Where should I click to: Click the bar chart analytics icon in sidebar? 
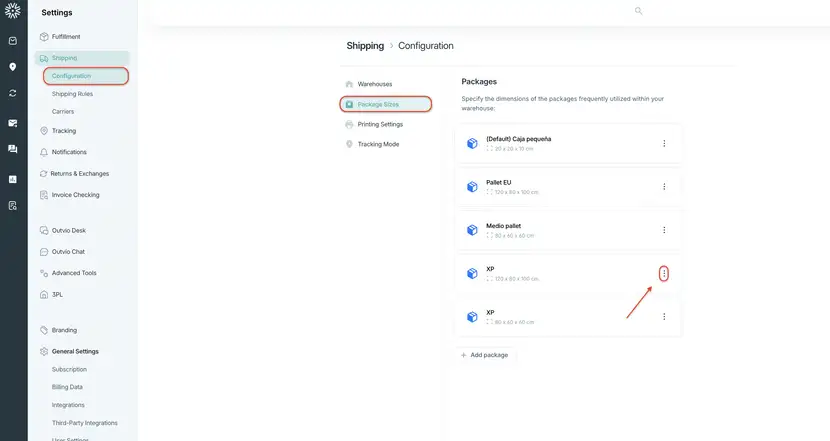point(13,179)
